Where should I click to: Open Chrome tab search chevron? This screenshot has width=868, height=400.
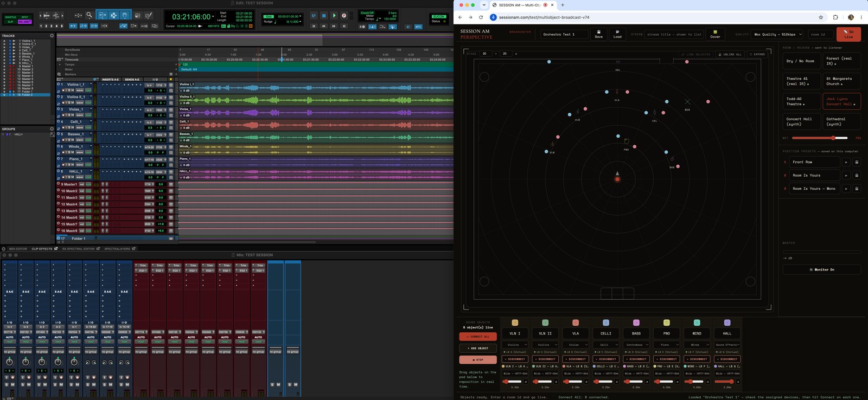tap(484, 5)
